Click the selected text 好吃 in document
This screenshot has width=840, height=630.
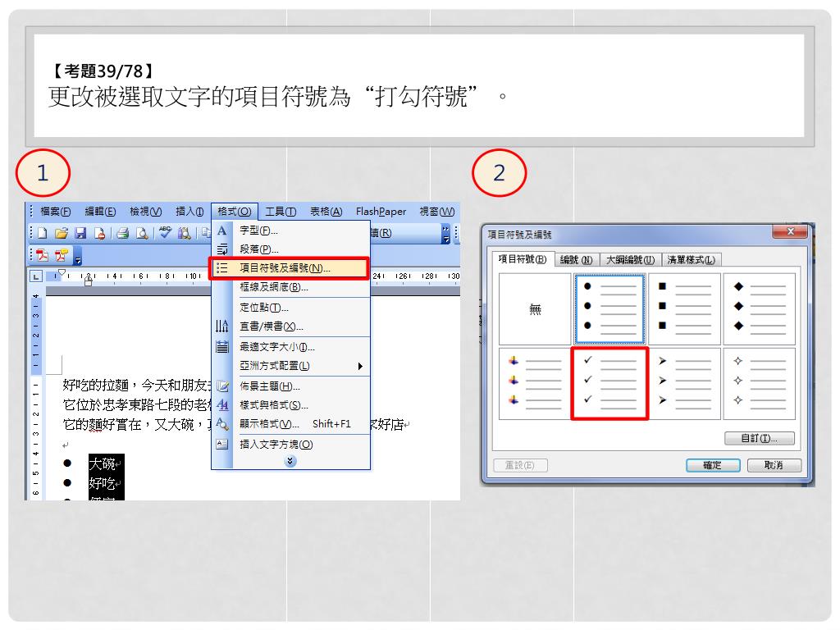pyautogui.click(x=102, y=484)
